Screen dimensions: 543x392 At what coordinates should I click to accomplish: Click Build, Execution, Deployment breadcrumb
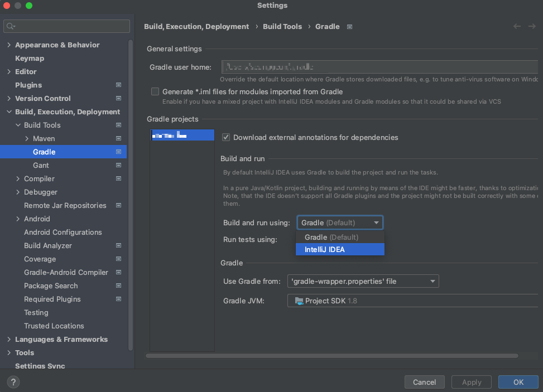(196, 26)
